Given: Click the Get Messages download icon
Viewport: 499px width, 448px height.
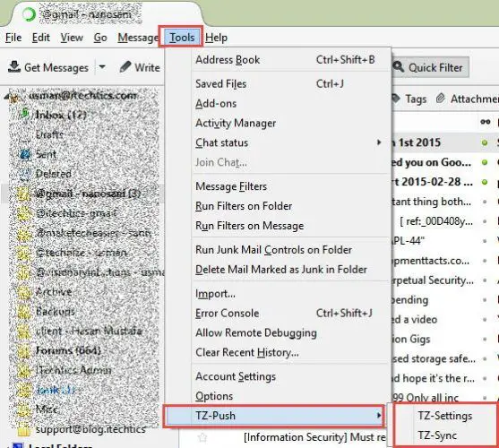Looking at the screenshot, I should (14, 67).
